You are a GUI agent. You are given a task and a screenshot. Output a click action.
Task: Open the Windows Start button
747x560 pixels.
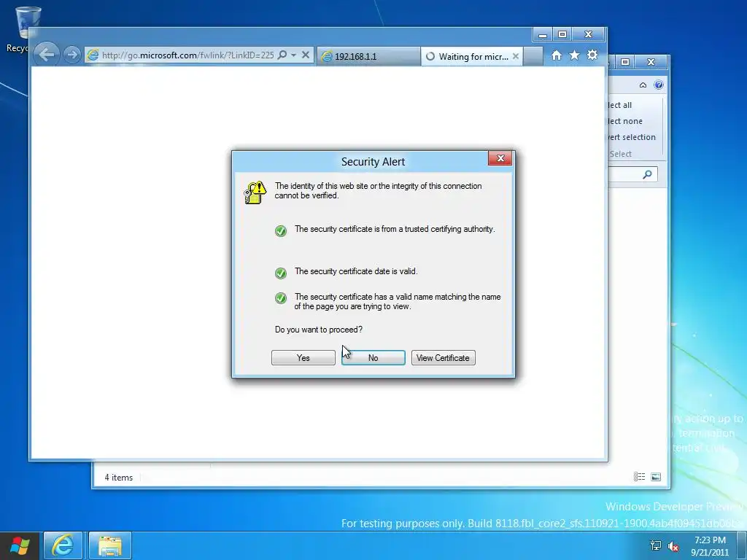20,545
